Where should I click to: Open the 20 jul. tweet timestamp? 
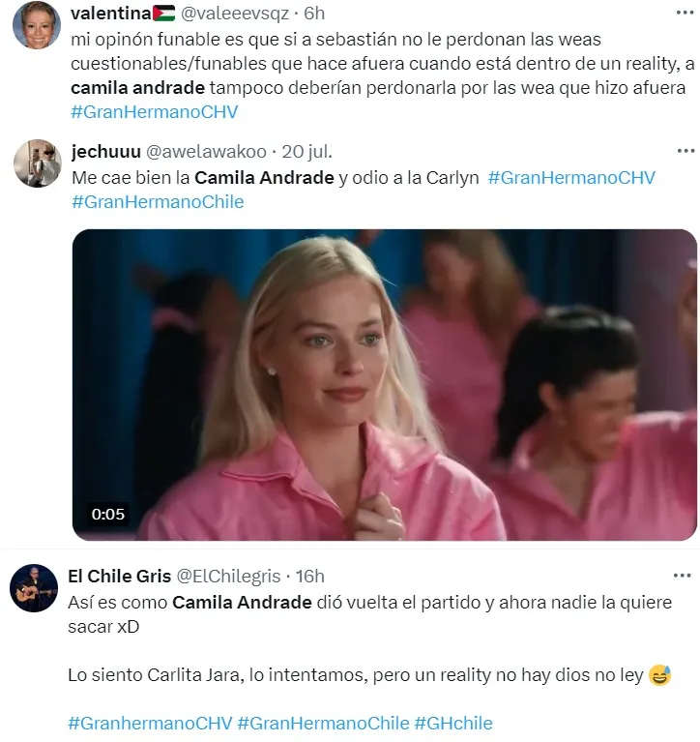(306, 152)
